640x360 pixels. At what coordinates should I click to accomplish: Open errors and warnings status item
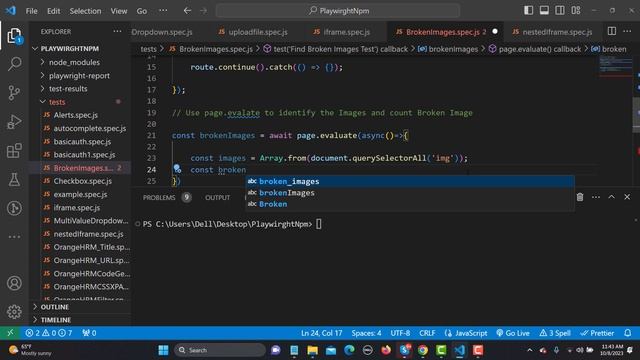pyautogui.click(x=49, y=333)
